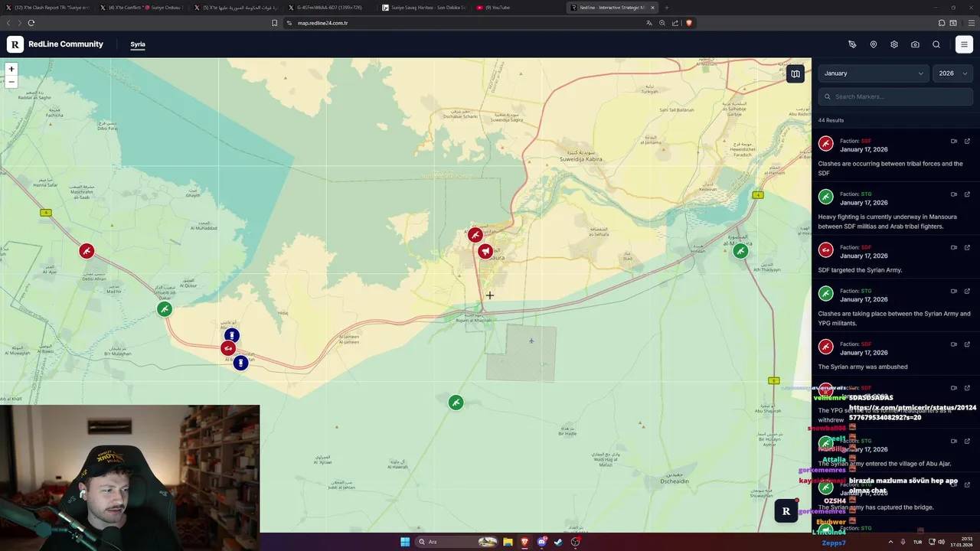980x551 pixels.
Task: Click the translate icon in address bar
Action: 649,23
